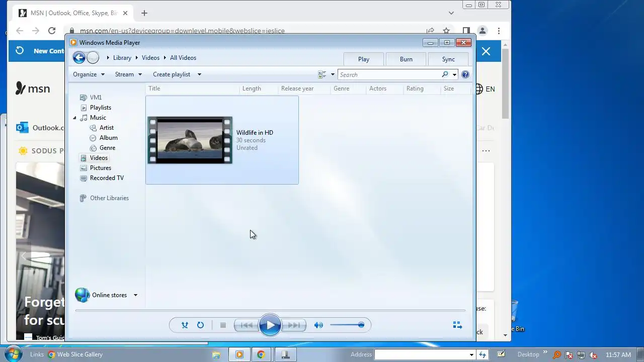The image size is (644, 362).
Task: Click the 'Wildlife in HD' title text
Action: click(x=255, y=133)
